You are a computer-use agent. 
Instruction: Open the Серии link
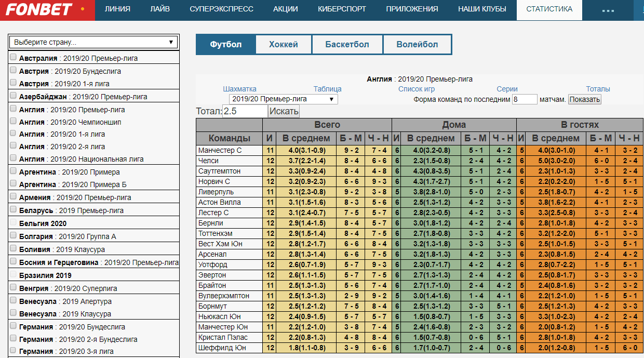507,89
